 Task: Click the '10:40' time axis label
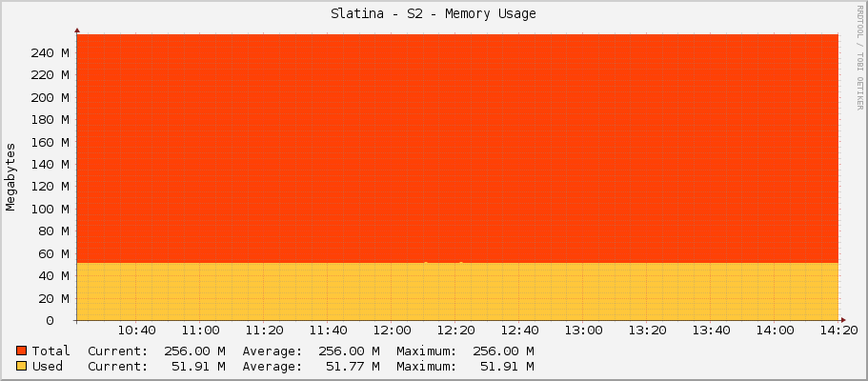137,331
